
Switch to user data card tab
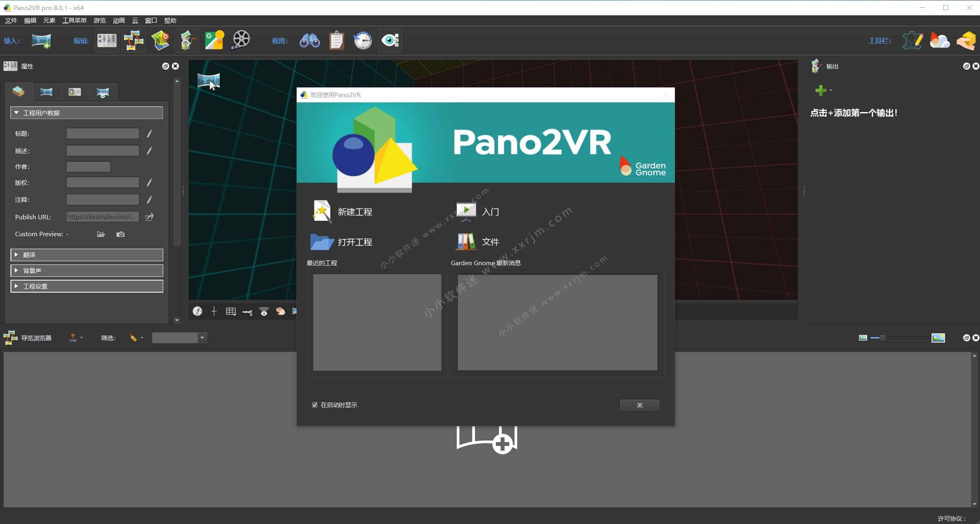tap(75, 92)
